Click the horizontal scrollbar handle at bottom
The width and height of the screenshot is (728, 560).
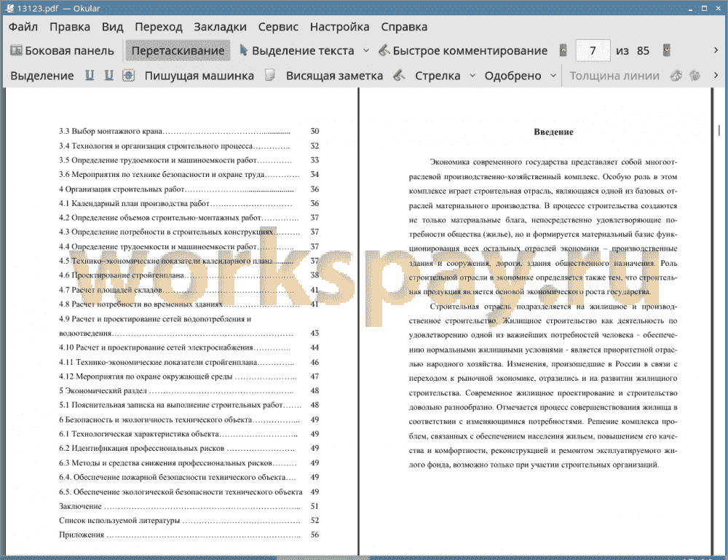coord(323,558)
